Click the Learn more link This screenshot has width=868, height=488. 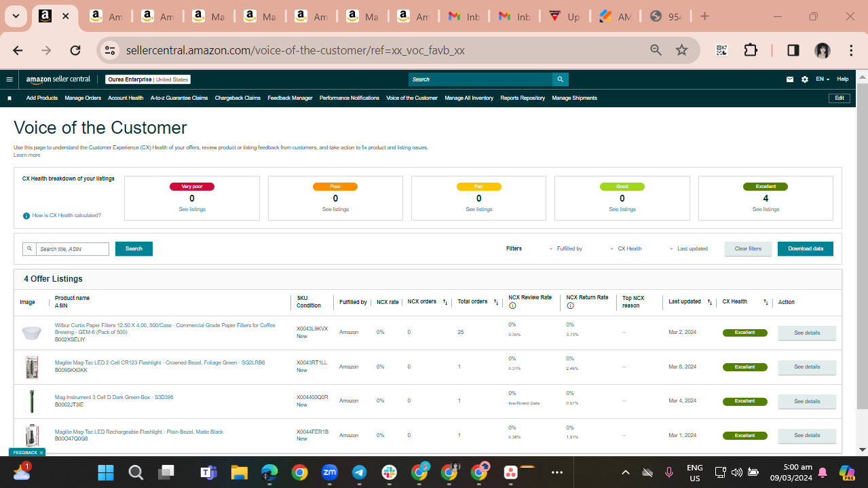click(26, 155)
